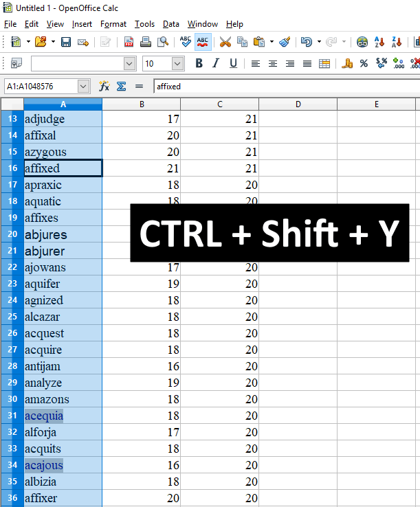Toggle Bold formatting
The height and width of the screenshot is (507, 420).
click(x=199, y=63)
